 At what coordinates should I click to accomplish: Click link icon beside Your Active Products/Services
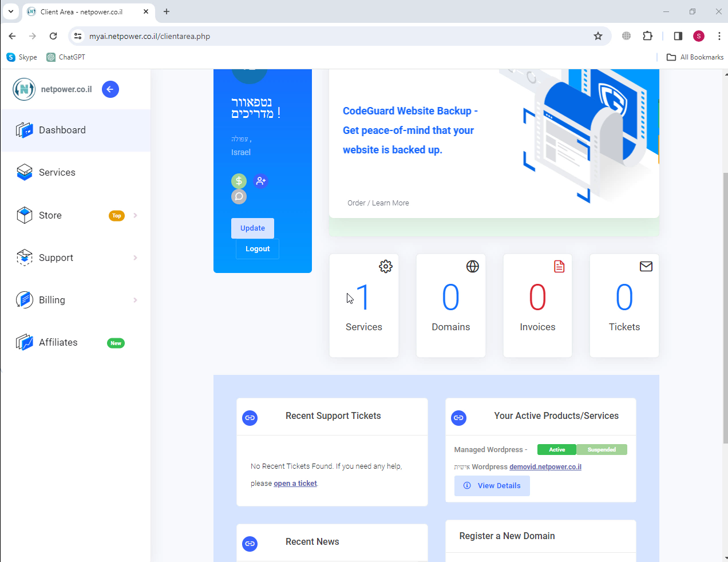[x=459, y=418]
